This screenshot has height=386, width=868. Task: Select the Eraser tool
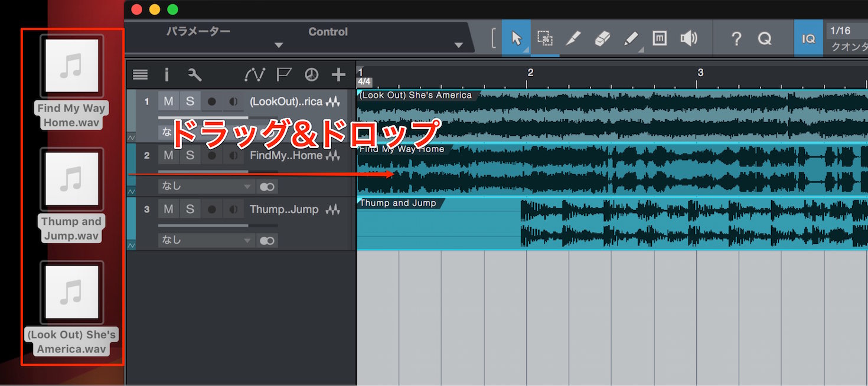(x=602, y=38)
